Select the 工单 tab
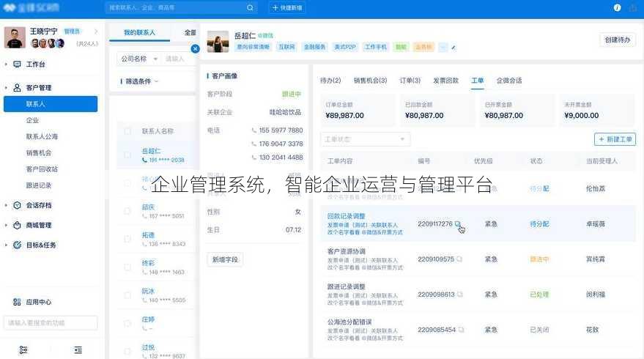The image size is (644, 359). [x=477, y=81]
